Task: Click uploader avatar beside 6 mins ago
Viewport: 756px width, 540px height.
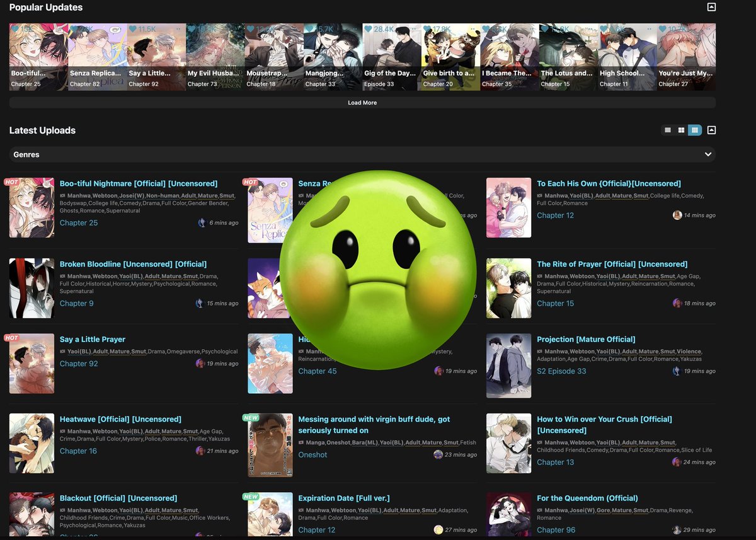Action: (x=202, y=222)
